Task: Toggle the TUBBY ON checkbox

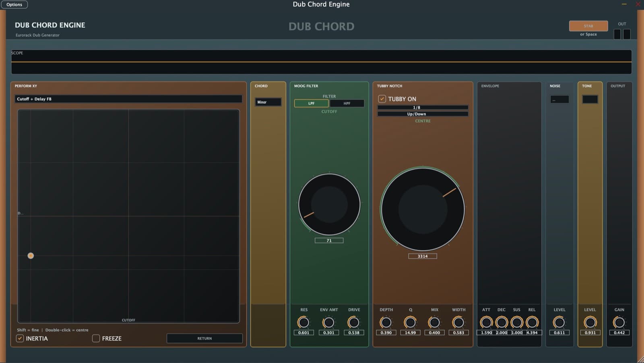Action: click(382, 99)
